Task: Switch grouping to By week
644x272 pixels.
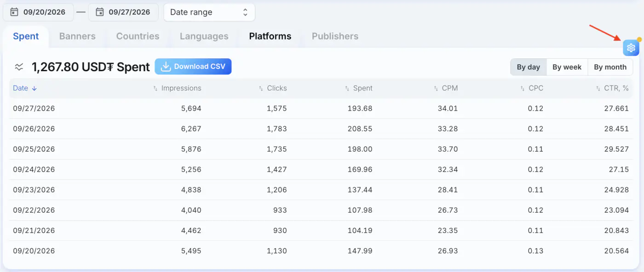Action: point(567,67)
